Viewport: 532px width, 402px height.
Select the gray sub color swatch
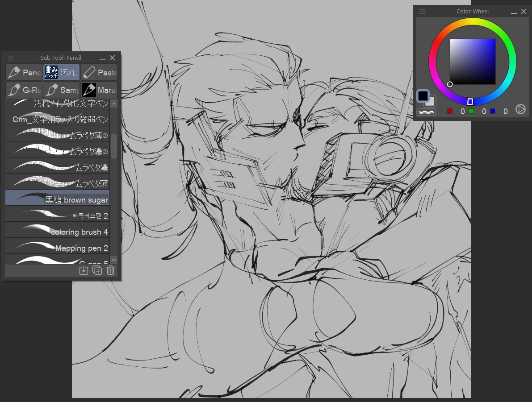click(432, 102)
